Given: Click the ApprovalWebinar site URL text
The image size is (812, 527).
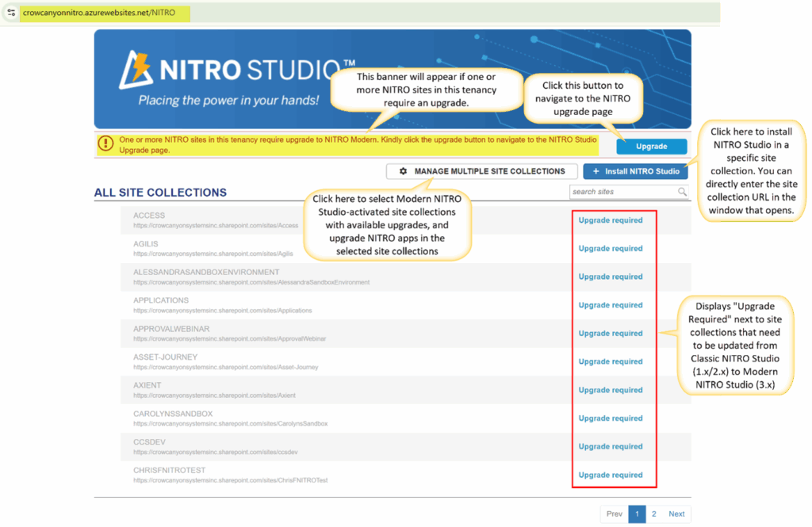Looking at the screenshot, I should [x=229, y=338].
